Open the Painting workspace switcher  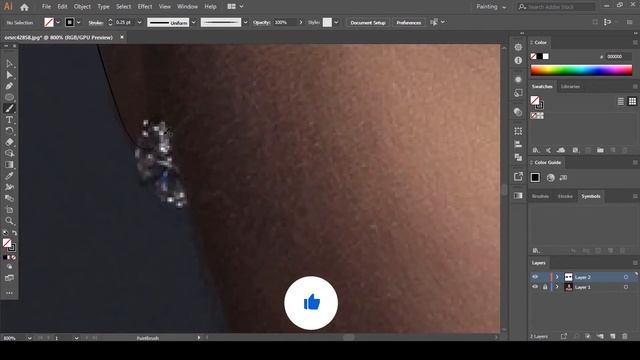pyautogui.click(x=491, y=7)
